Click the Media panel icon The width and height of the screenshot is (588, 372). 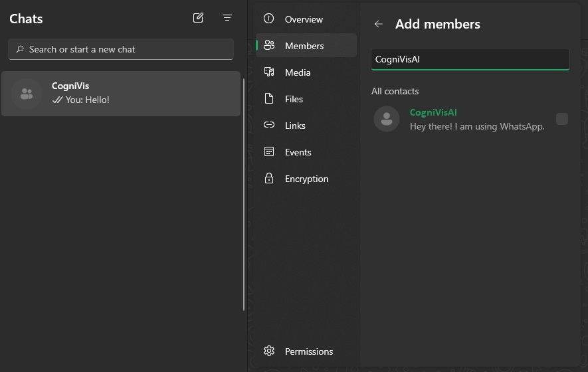point(269,72)
